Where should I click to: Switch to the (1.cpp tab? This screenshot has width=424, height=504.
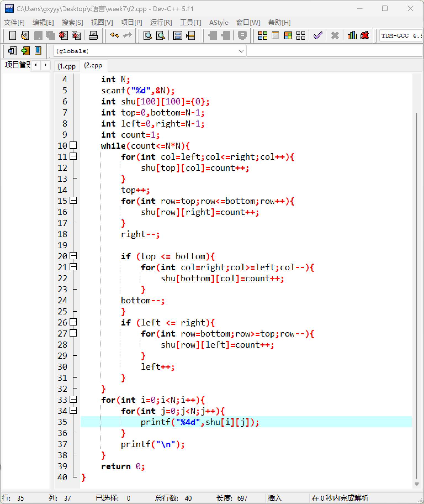tap(67, 66)
